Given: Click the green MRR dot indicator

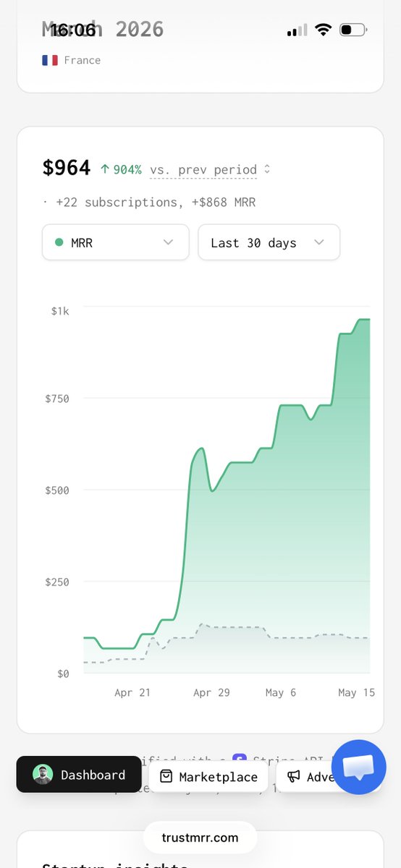Looking at the screenshot, I should (x=59, y=242).
